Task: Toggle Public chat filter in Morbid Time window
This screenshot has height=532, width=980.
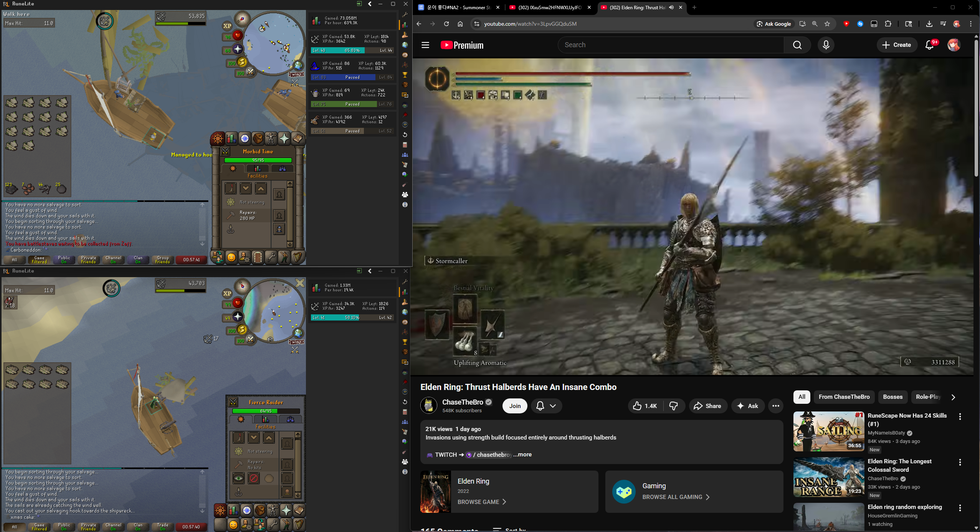Action: click(64, 260)
